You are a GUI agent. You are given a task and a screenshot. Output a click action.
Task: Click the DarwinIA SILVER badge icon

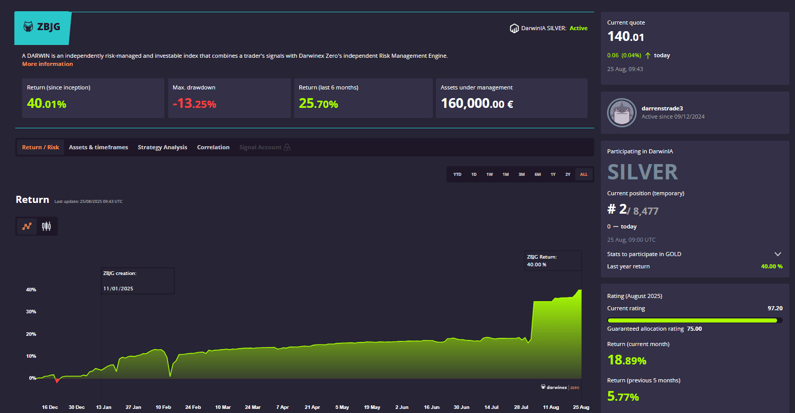click(514, 28)
